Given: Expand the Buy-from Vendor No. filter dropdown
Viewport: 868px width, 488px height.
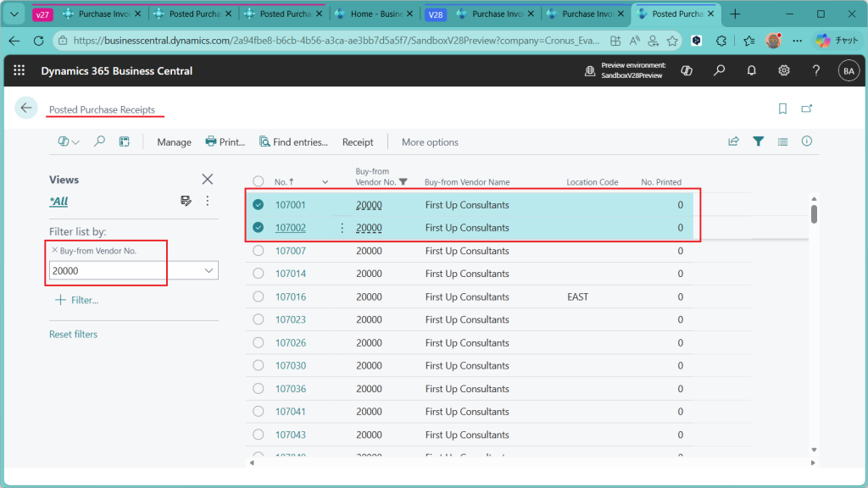Looking at the screenshot, I should (209, 270).
